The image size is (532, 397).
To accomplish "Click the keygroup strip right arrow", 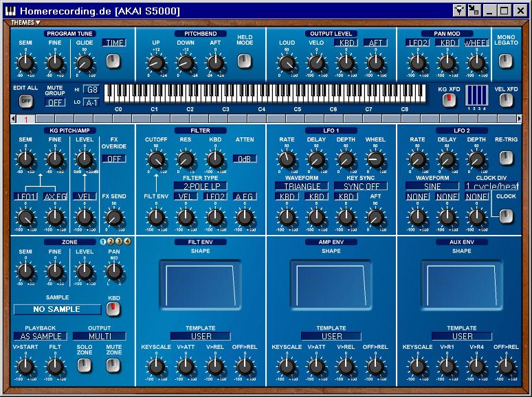I will (519, 119).
